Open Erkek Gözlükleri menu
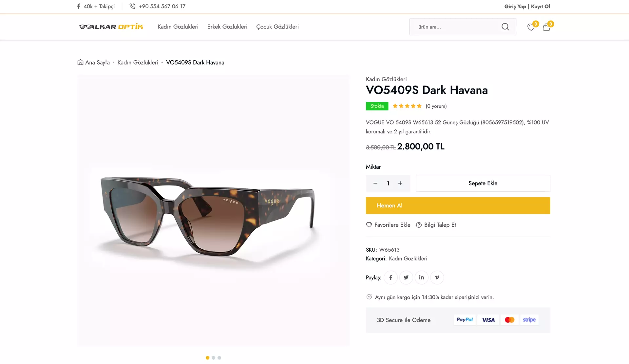The height and width of the screenshot is (364, 629). [x=227, y=27]
